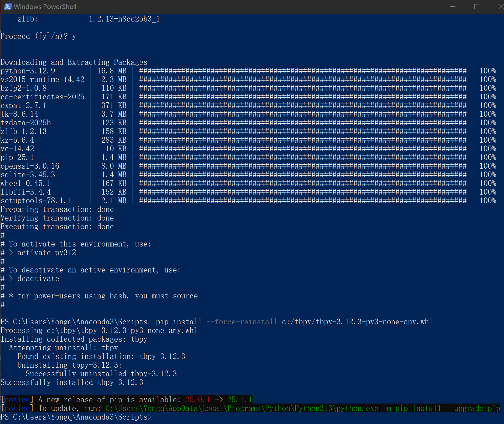
Task: Click 'Executing transaction: done' line
Action: pos(57,227)
